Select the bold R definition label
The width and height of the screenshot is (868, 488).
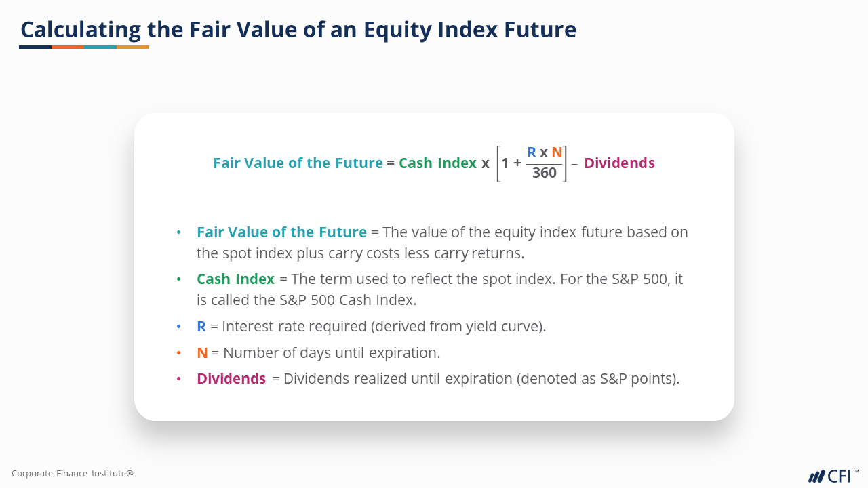pyautogui.click(x=201, y=326)
